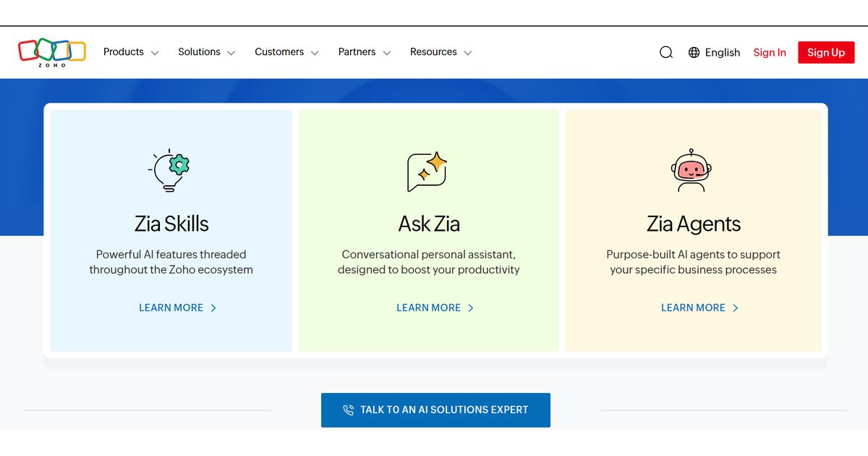This screenshot has height=456, width=868.
Task: Select the Zia Skills heading
Action: (x=171, y=224)
